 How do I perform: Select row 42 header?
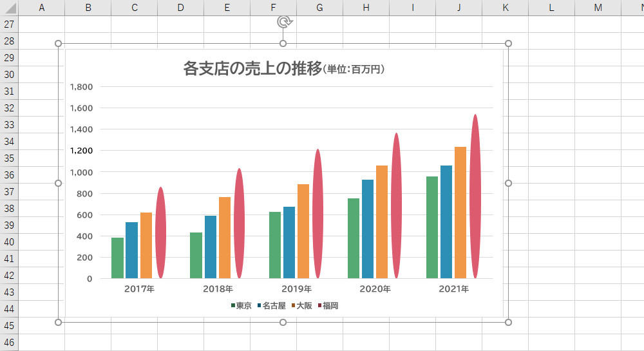[x=9, y=275]
